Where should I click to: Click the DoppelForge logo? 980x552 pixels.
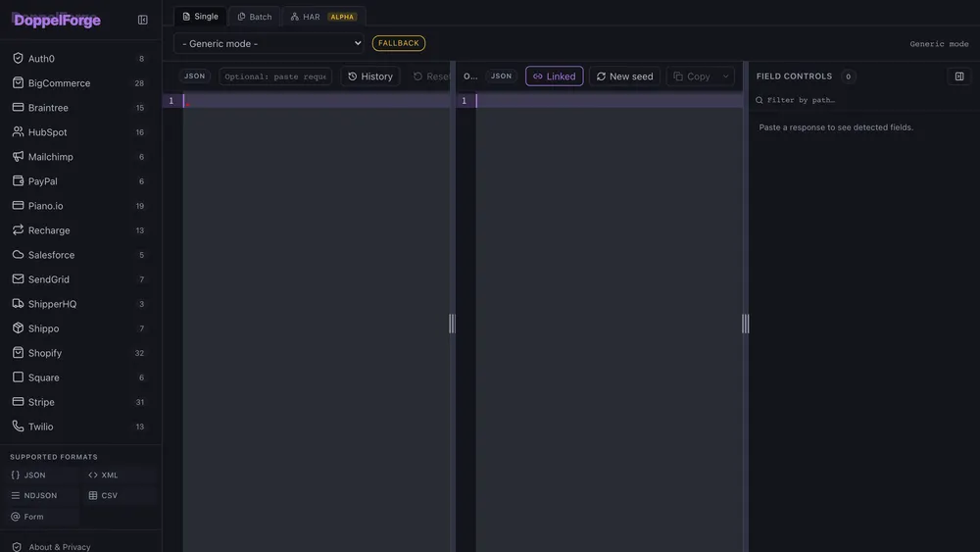(57, 20)
